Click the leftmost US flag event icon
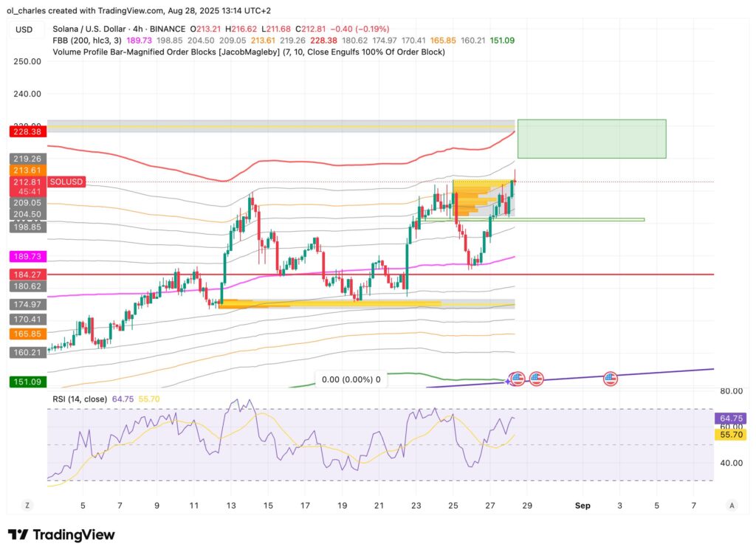Image resolution: width=756 pixels, height=555 pixels. tap(518, 379)
